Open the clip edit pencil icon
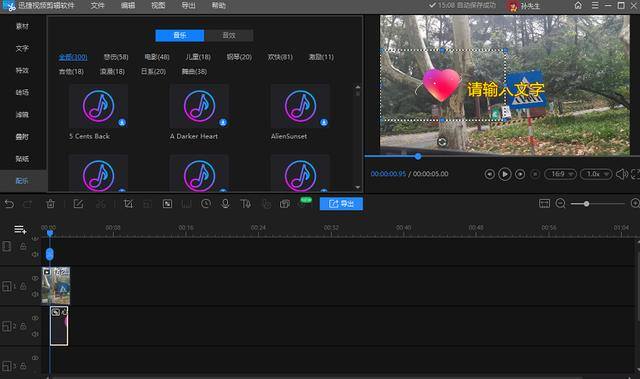Image resolution: width=640 pixels, height=379 pixels. [78, 204]
